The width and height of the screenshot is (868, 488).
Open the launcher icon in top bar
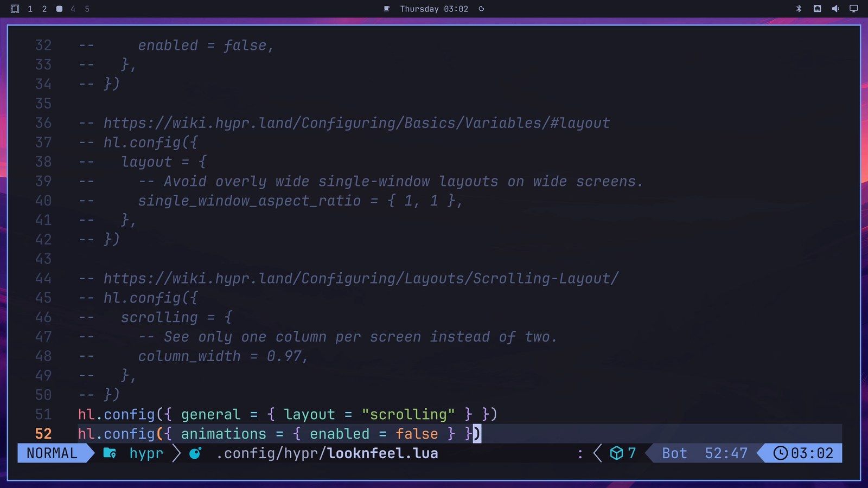click(15, 9)
